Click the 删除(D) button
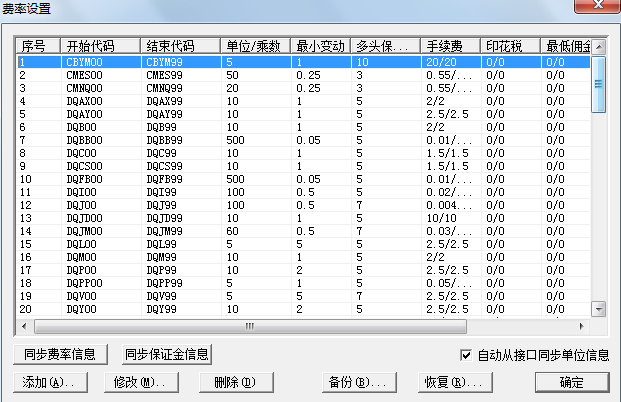 (236, 382)
